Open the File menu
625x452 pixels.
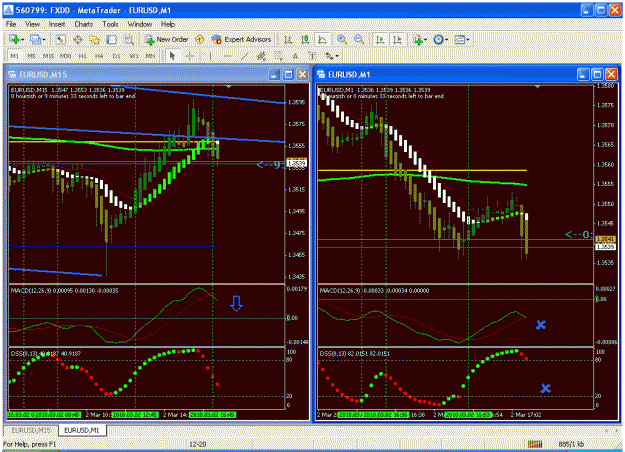11,24
